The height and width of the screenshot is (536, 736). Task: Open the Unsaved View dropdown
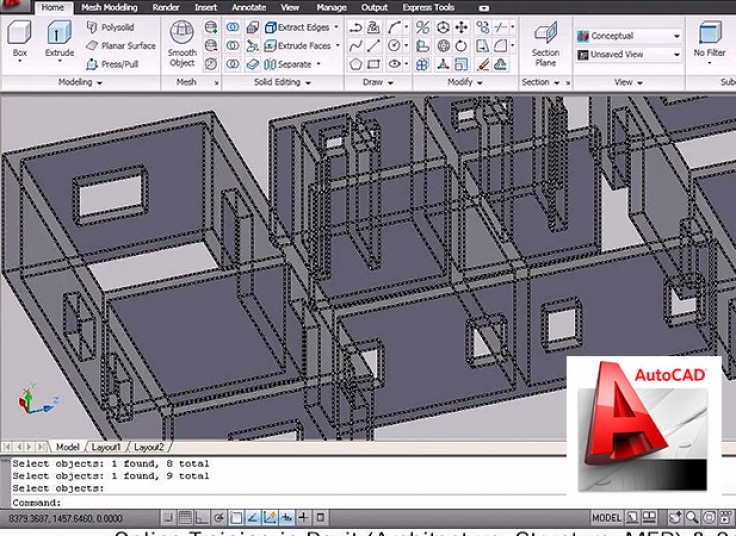628,54
